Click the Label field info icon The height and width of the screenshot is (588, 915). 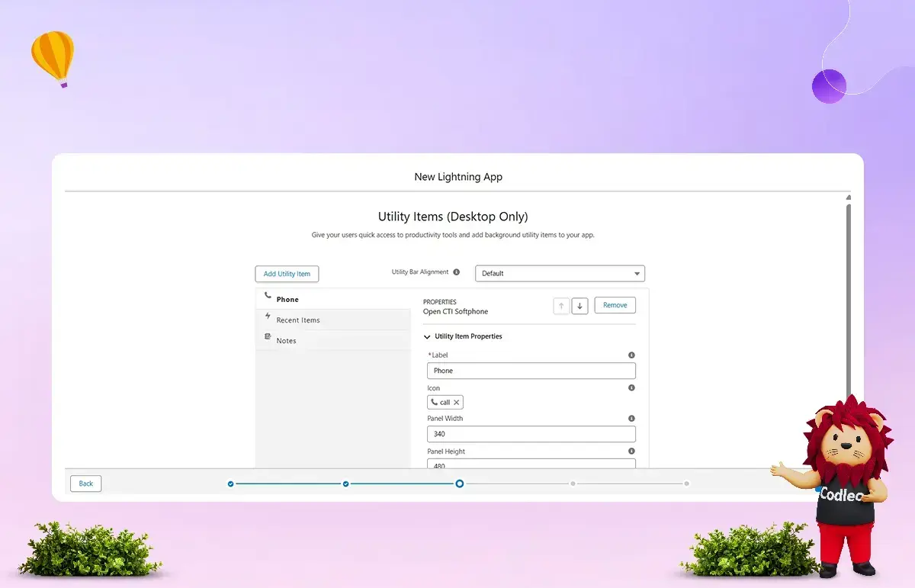pos(631,355)
